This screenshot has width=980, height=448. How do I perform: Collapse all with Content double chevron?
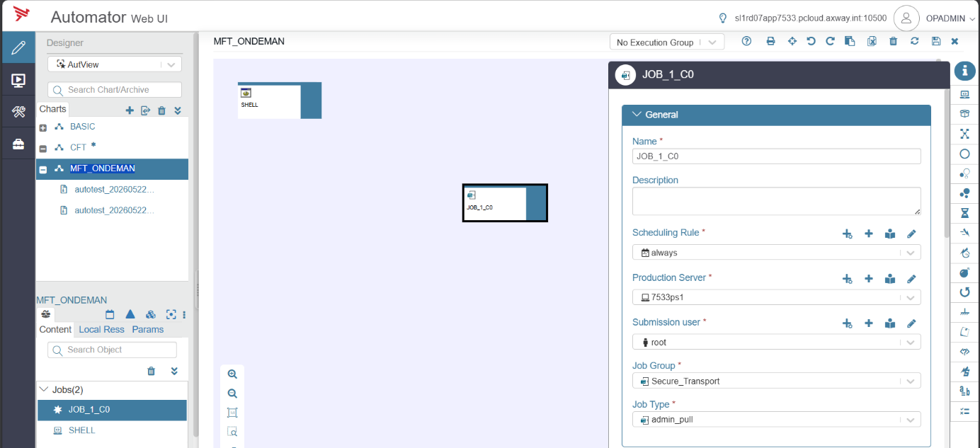pos(174,371)
